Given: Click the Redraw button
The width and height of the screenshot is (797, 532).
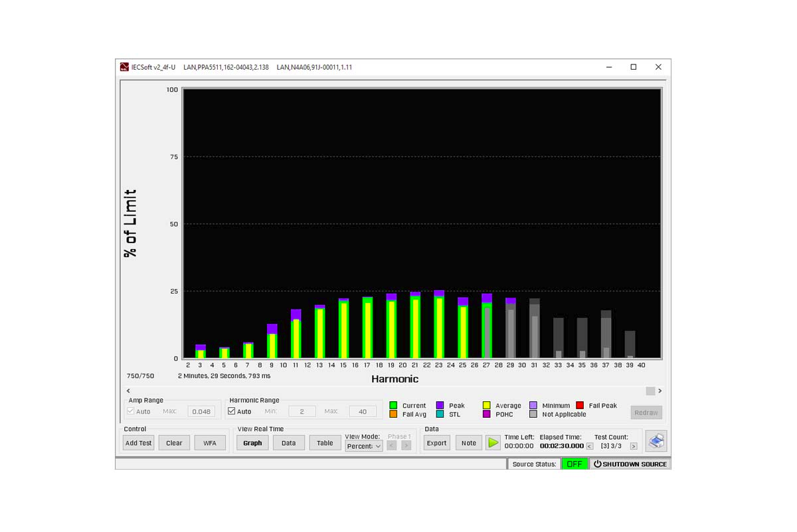Looking at the screenshot, I should pos(646,412).
